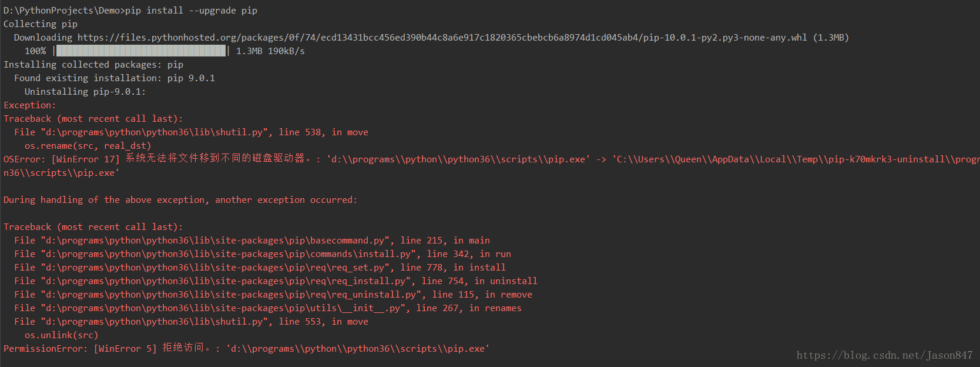Open basecommand.py file path in traceback

(215, 241)
